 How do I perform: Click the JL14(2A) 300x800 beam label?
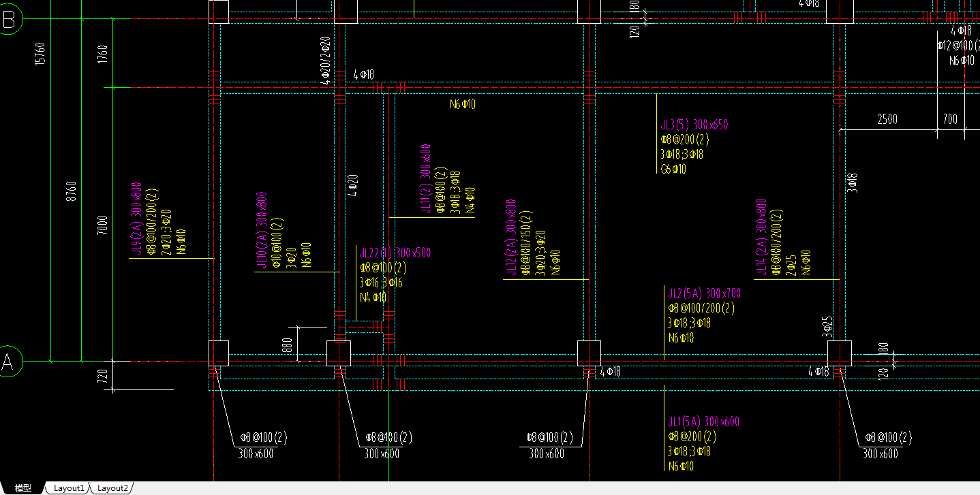click(761, 237)
